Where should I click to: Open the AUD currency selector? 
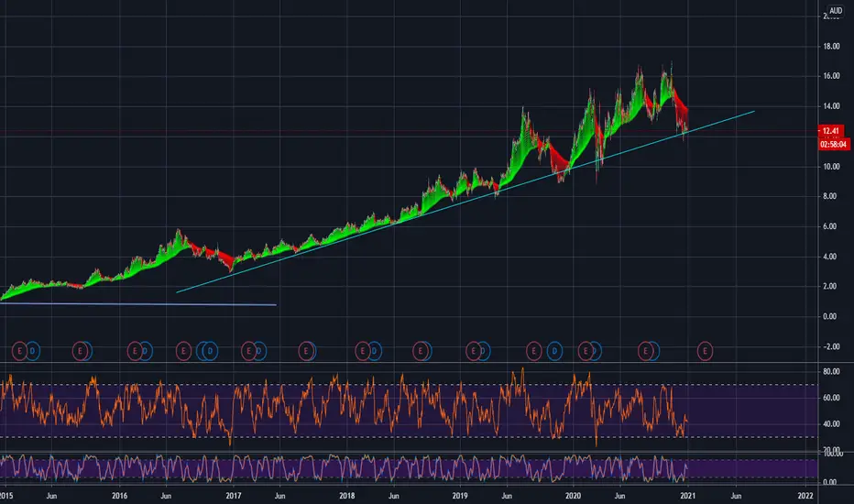836,10
